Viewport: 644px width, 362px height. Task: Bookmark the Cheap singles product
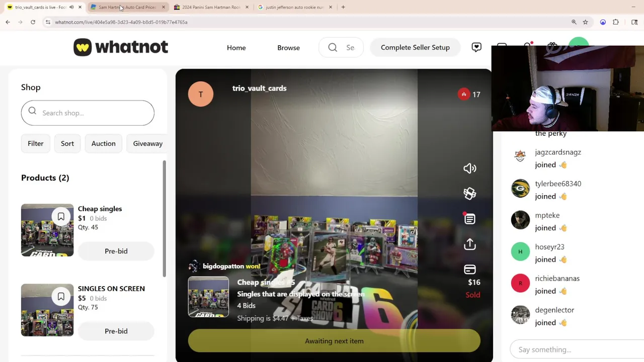61,216
